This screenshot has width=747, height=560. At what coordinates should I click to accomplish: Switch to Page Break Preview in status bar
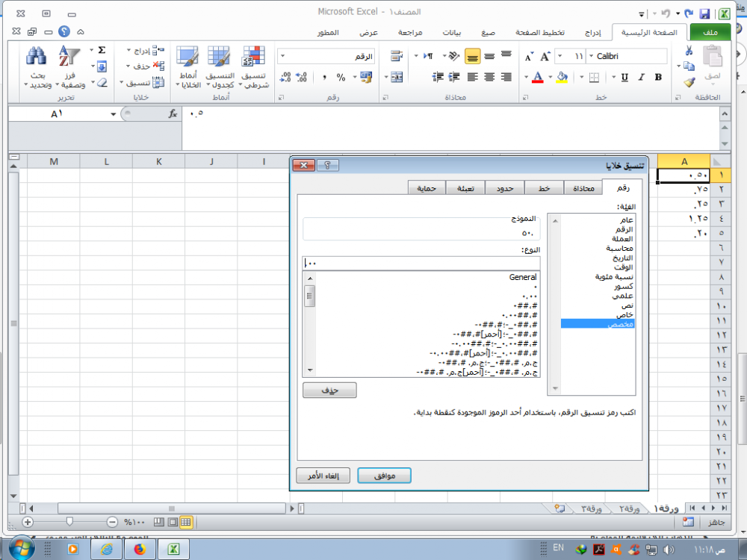click(x=159, y=523)
